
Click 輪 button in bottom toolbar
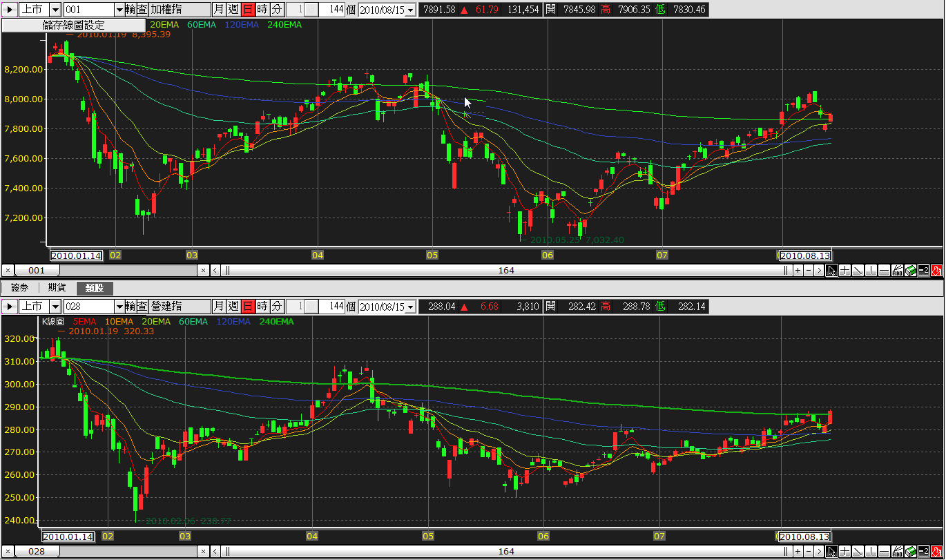coord(131,306)
